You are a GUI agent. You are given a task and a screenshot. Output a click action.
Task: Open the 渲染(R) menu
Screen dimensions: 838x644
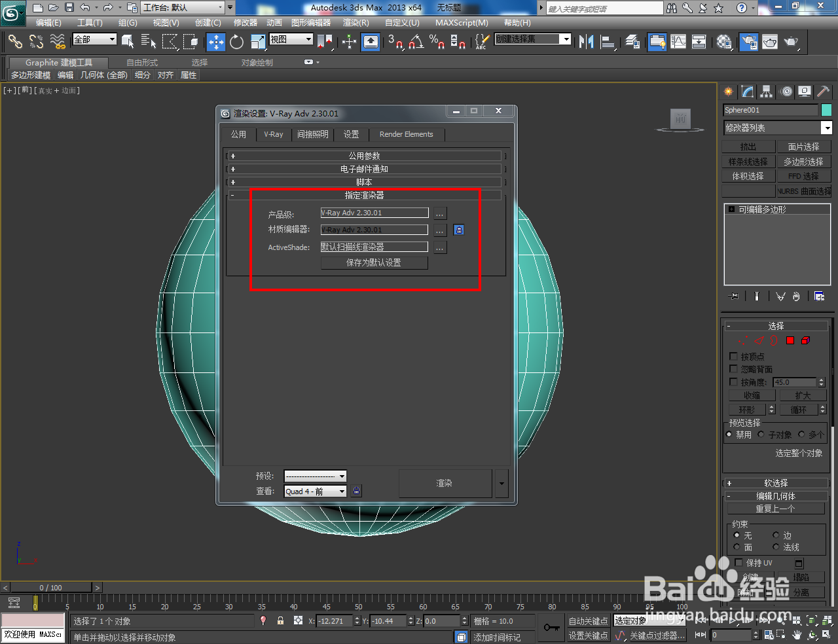click(356, 23)
